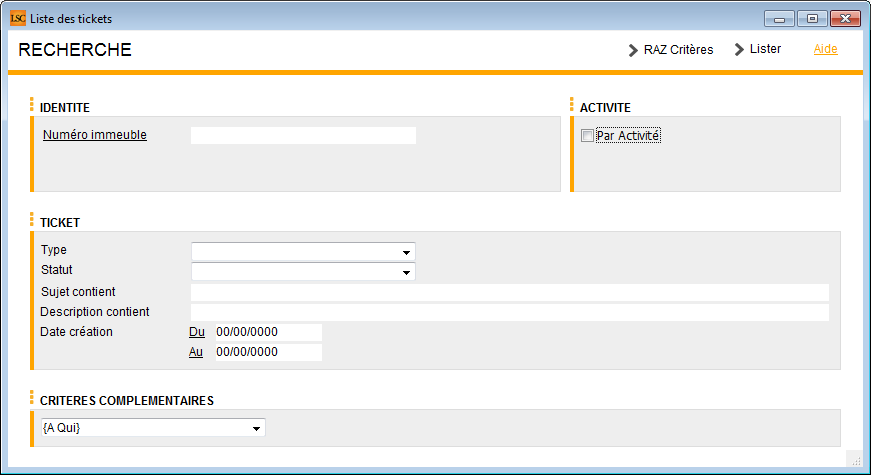Click the Type label text
The image size is (871, 475).
click(53, 250)
